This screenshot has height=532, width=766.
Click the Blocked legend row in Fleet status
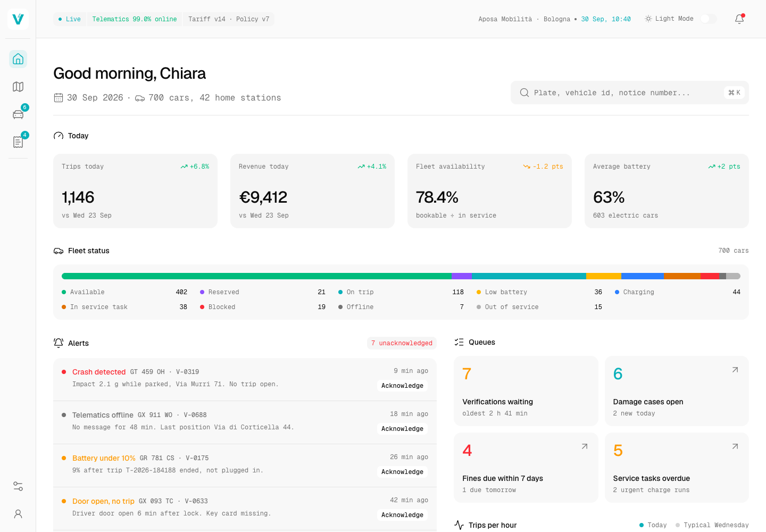click(263, 307)
